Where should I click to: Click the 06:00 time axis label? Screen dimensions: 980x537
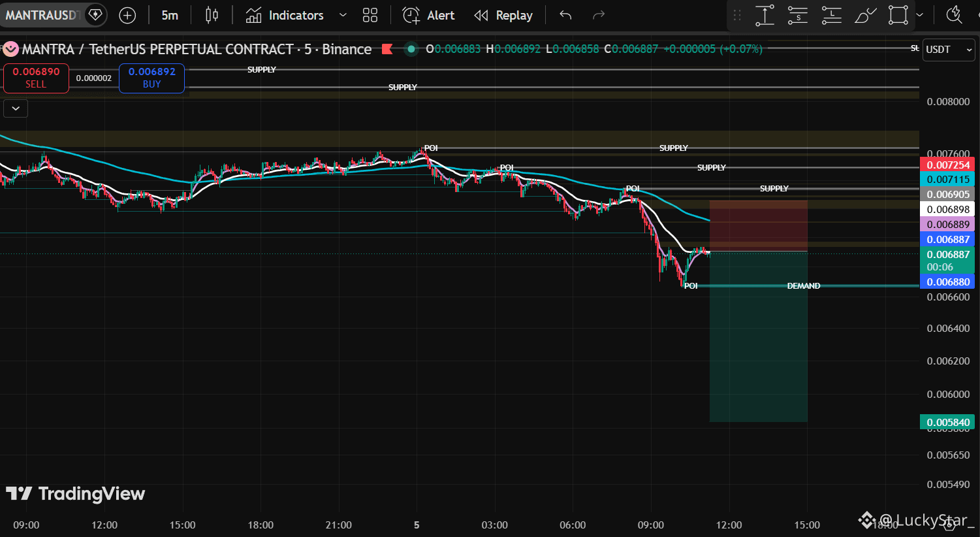pos(573,525)
